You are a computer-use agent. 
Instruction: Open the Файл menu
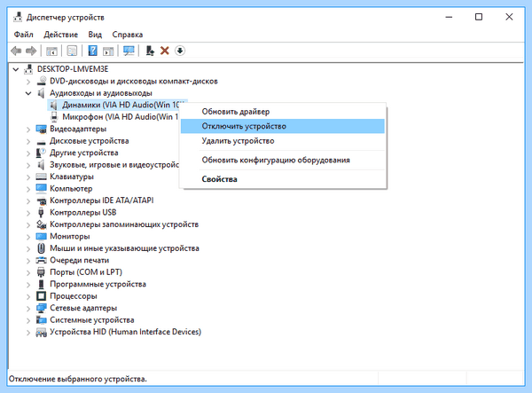coord(23,35)
